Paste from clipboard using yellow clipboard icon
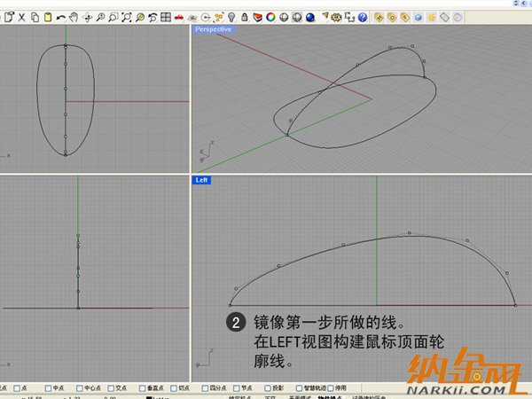The image size is (532, 399). point(48,17)
